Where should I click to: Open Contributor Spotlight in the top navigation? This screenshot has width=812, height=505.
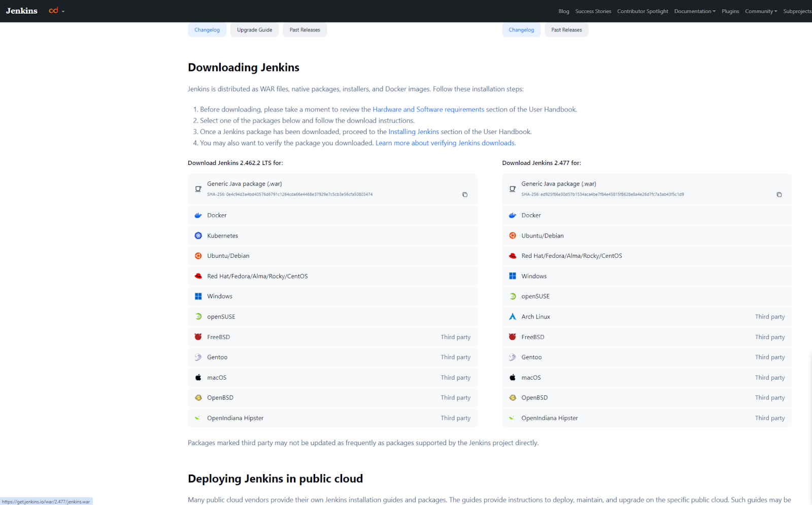click(x=642, y=11)
